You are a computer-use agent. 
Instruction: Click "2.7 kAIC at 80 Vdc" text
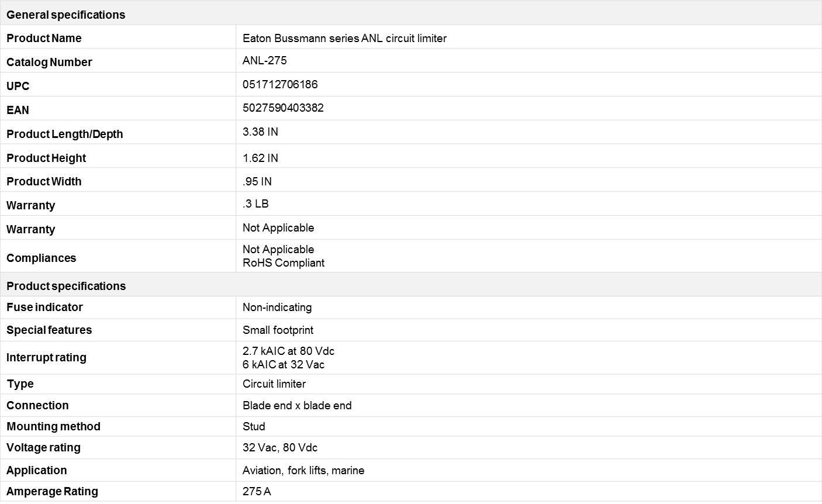(x=289, y=351)
